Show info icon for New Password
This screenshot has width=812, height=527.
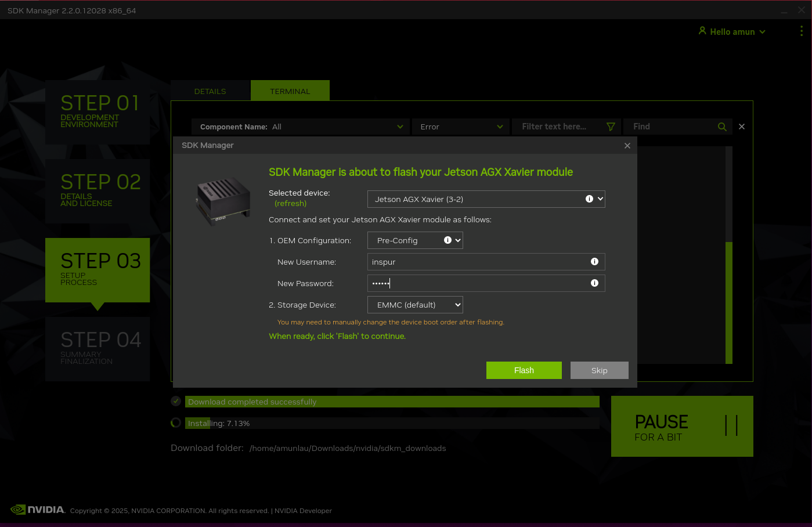click(x=594, y=283)
